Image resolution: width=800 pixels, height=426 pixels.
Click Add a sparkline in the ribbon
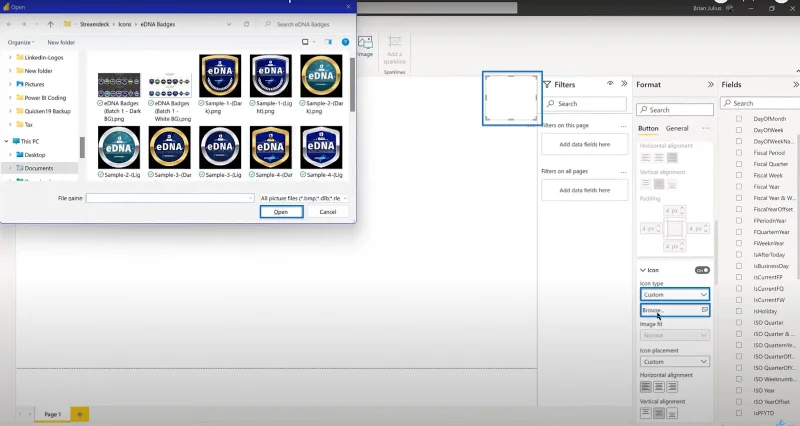tap(394, 50)
